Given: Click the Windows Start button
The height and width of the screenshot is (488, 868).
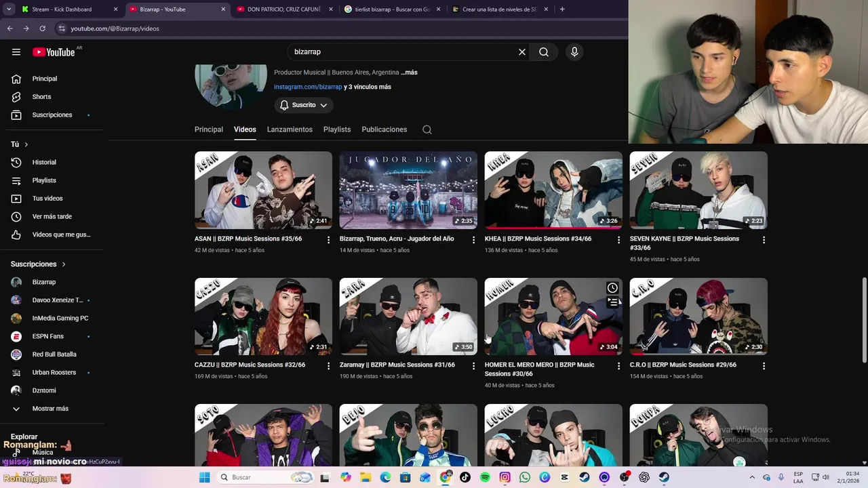Looking at the screenshot, I should (204, 477).
